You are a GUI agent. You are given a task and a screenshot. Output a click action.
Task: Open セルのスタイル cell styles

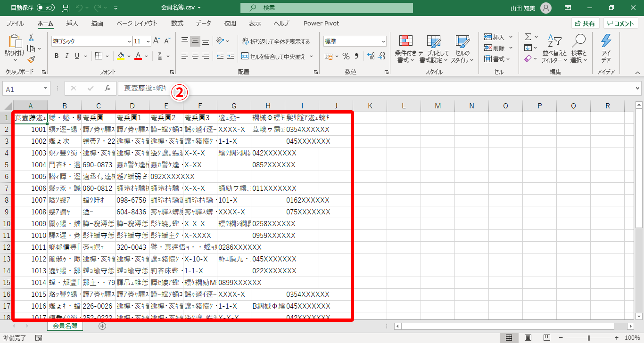coord(462,49)
